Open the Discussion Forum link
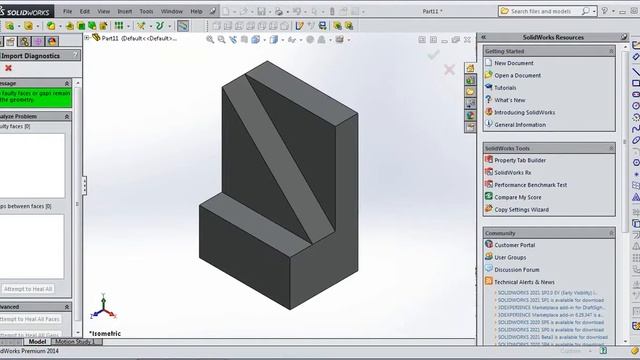Viewport: 640px width, 360px height. point(517,270)
